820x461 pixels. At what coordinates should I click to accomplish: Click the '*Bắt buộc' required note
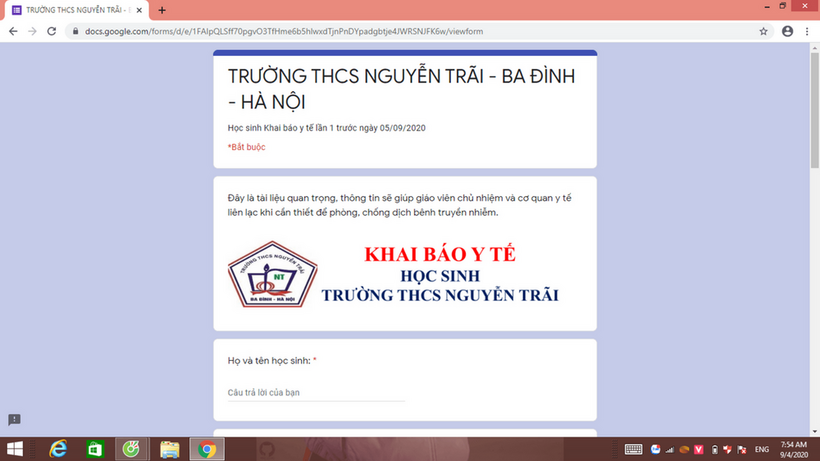point(246,147)
